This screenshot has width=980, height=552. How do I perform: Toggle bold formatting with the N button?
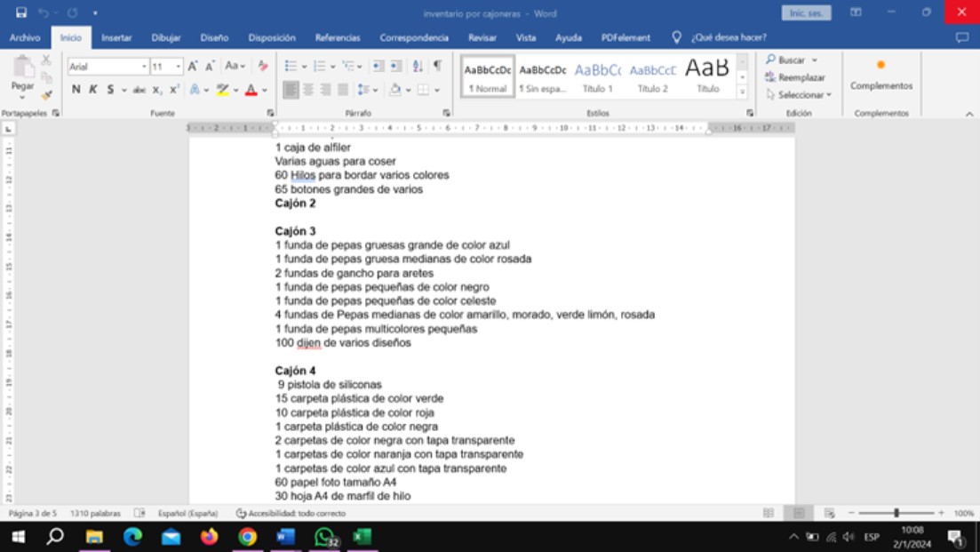pos(76,90)
